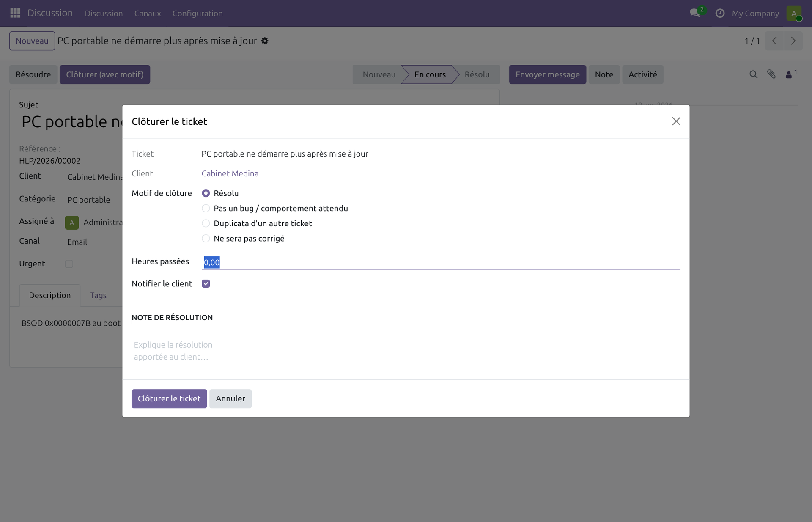Dismiss dialog with the X
The width and height of the screenshot is (812, 522).
tap(676, 121)
